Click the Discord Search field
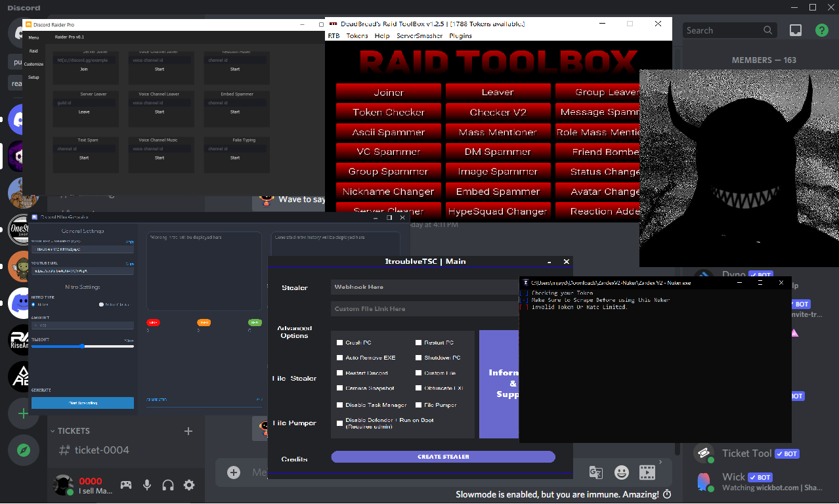 pos(729,30)
